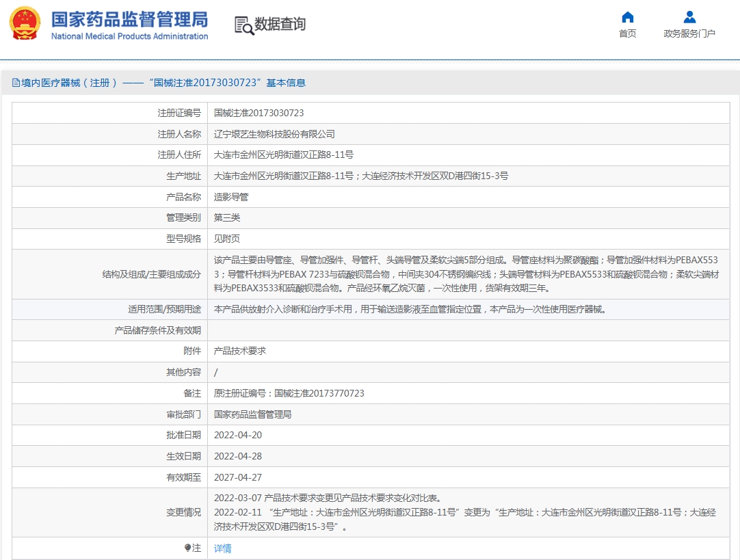Image resolution: width=740 pixels, height=560 pixels.
Task: Click the 2022-03-07 change record line
Action: point(328,498)
